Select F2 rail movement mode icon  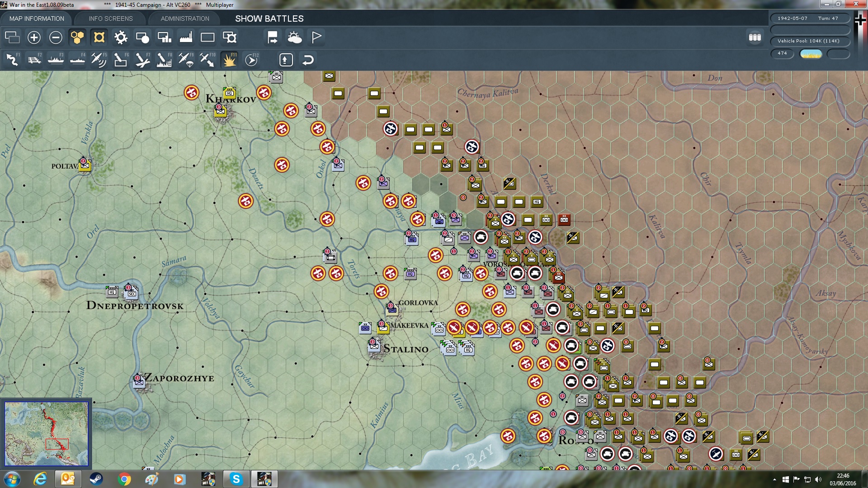pyautogui.click(x=34, y=60)
